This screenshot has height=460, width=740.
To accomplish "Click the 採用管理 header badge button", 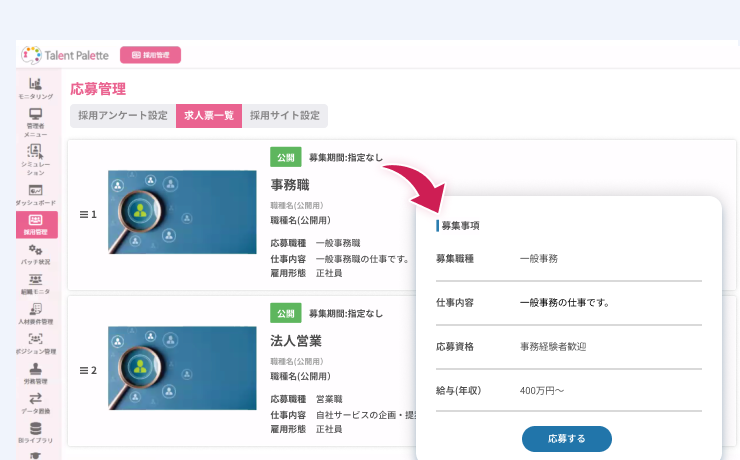I will point(151,55).
